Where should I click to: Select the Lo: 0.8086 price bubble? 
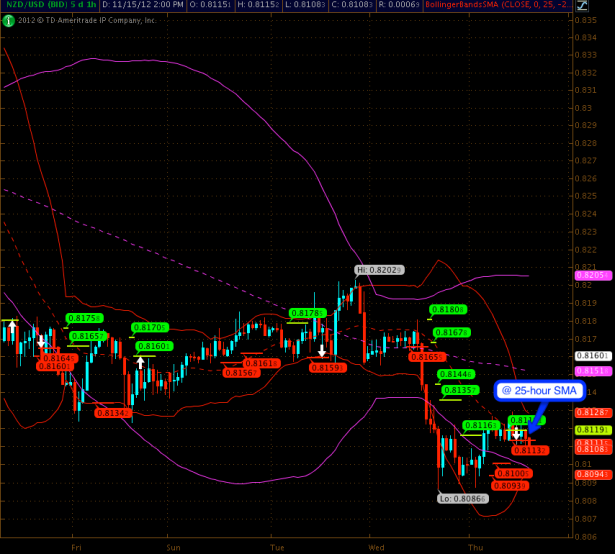point(462,498)
